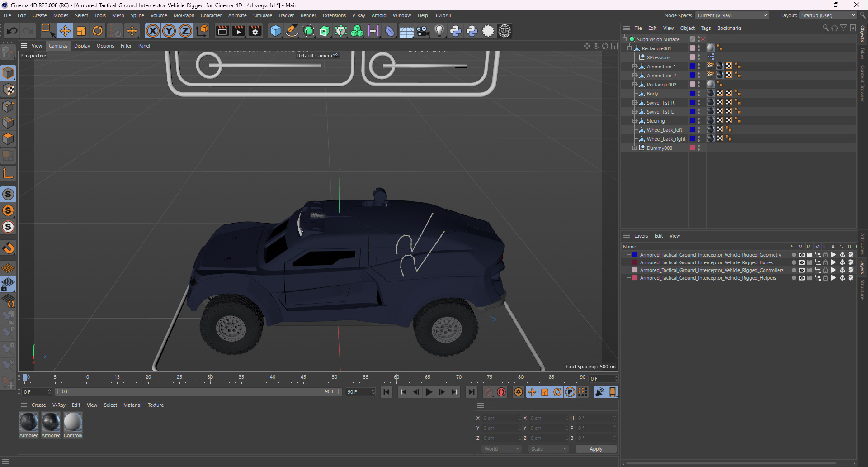Select Wheel_back_left object

(664, 130)
